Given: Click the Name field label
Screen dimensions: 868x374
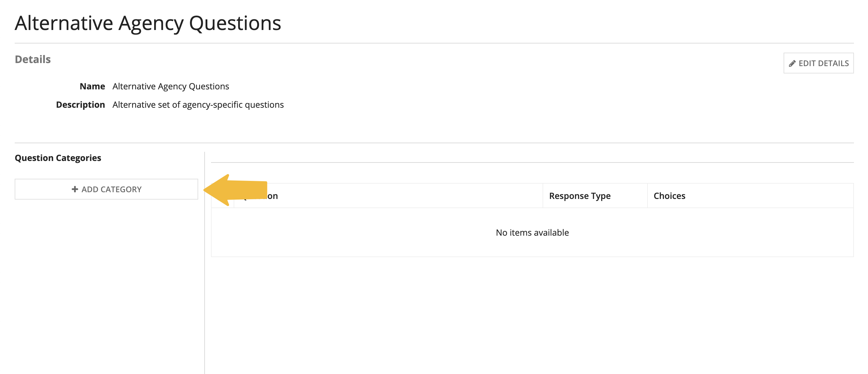Looking at the screenshot, I should point(92,86).
